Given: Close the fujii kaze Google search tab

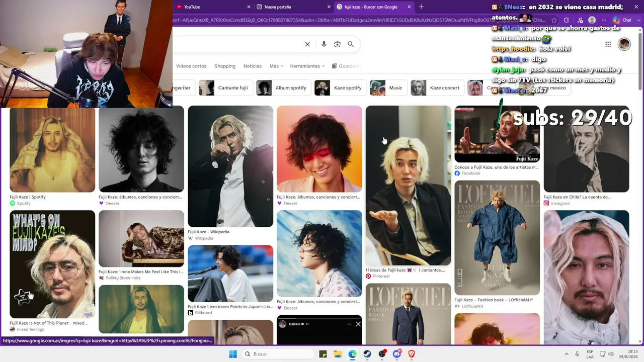Looking at the screenshot, I should (x=409, y=7).
